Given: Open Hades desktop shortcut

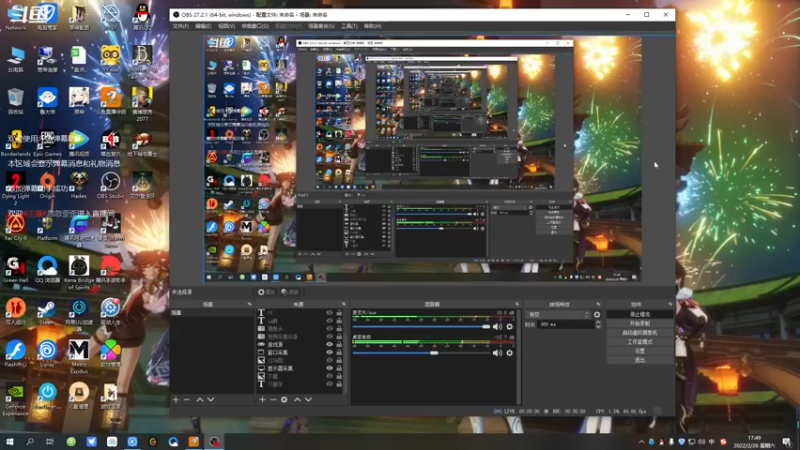Looking at the screenshot, I should (79, 186).
